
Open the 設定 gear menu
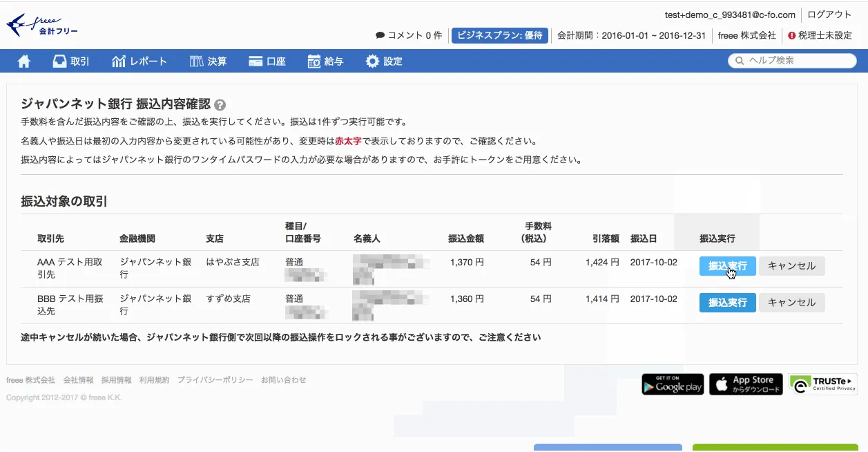pyautogui.click(x=384, y=62)
